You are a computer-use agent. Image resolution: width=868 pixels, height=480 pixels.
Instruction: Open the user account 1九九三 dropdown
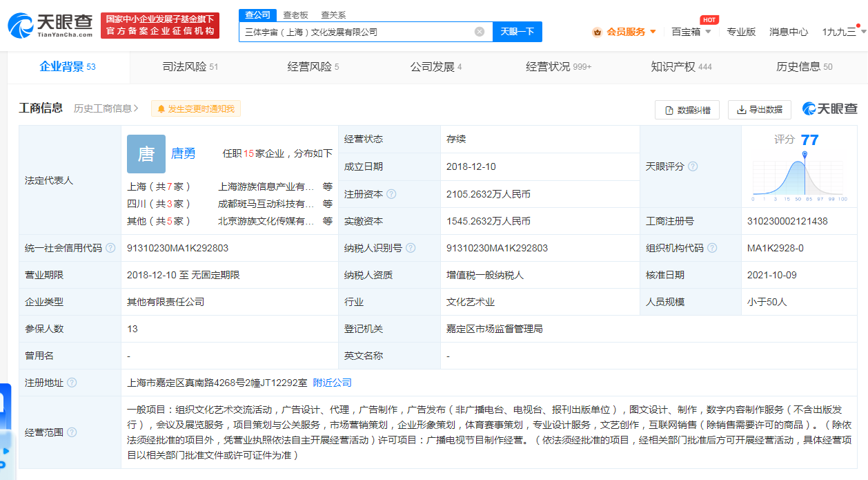point(843,32)
